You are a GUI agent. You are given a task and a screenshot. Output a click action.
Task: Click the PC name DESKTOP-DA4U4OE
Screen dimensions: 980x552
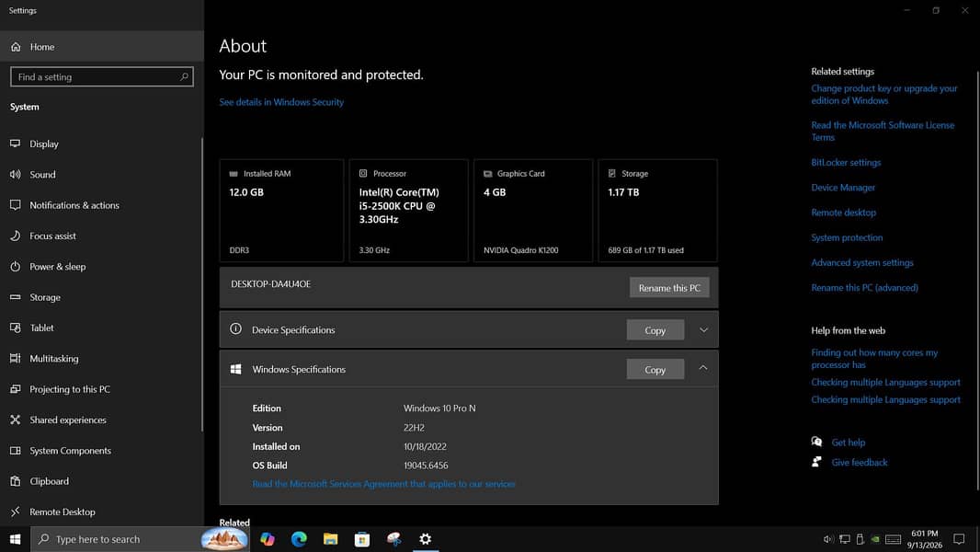point(270,283)
